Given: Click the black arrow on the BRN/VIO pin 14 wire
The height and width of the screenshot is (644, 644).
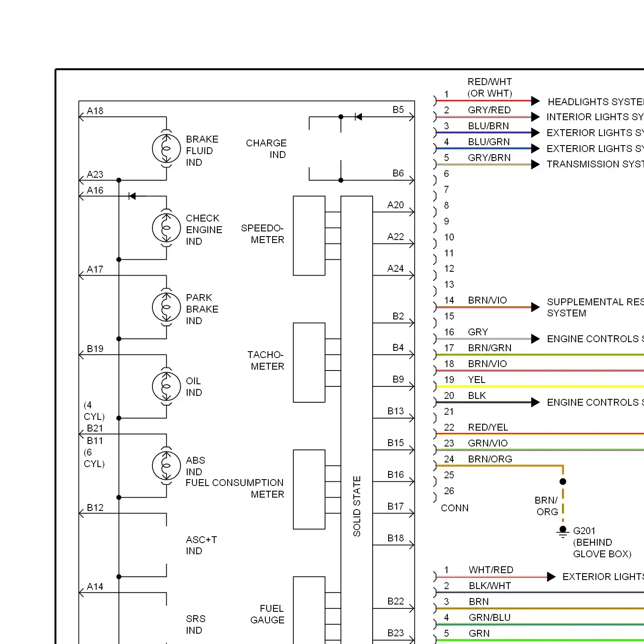Looking at the screenshot, I should 535,307.
